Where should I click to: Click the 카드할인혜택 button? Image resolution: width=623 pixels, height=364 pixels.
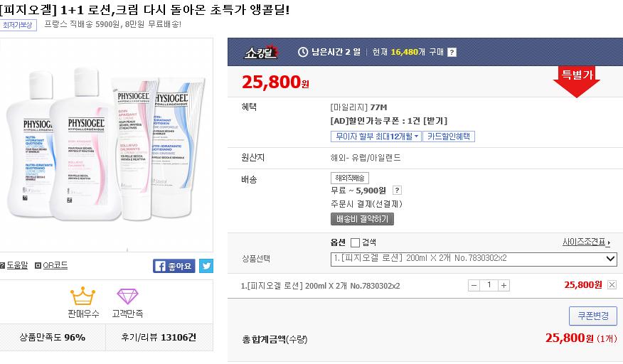449,136
